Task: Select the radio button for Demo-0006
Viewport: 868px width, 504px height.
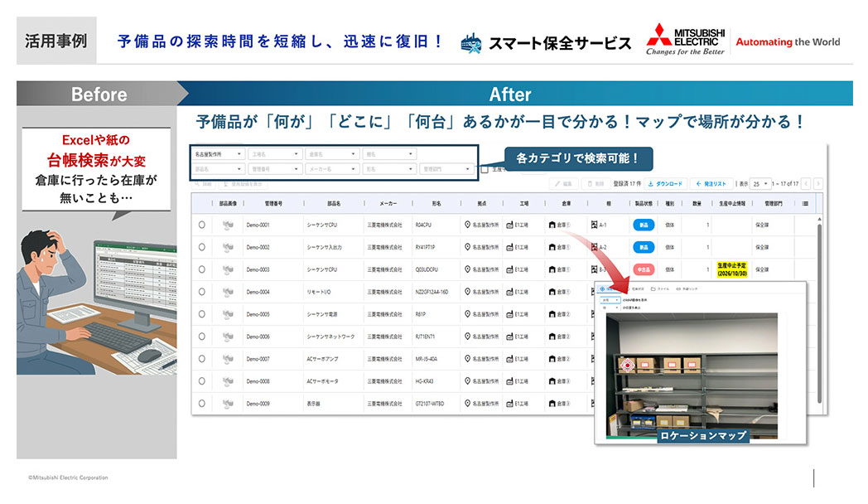Action: tap(201, 337)
